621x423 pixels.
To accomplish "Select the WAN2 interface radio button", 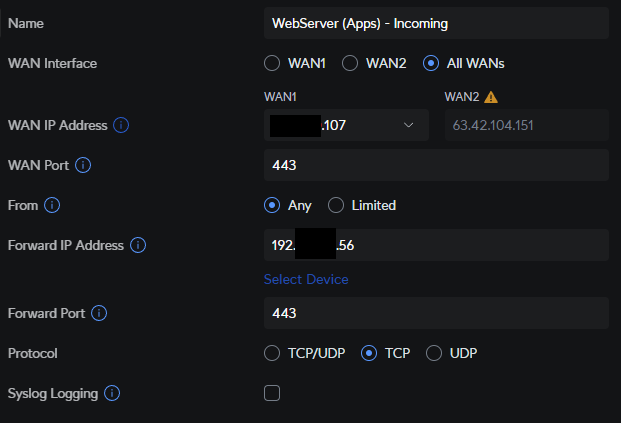I will click(x=350, y=63).
